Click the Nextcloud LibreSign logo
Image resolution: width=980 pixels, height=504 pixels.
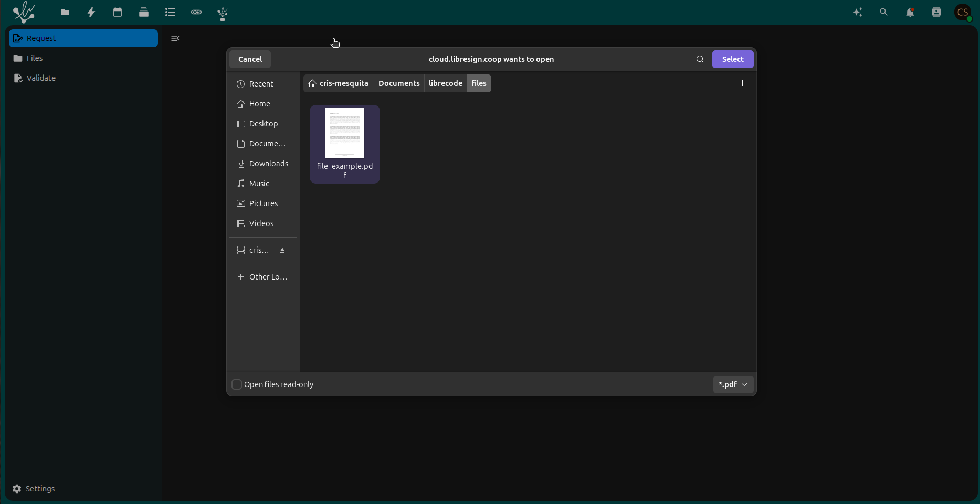coord(24,12)
